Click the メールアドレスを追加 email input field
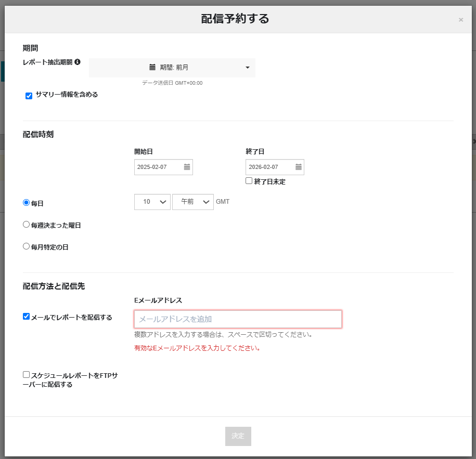Screen dimensions: 476x459 [238, 319]
